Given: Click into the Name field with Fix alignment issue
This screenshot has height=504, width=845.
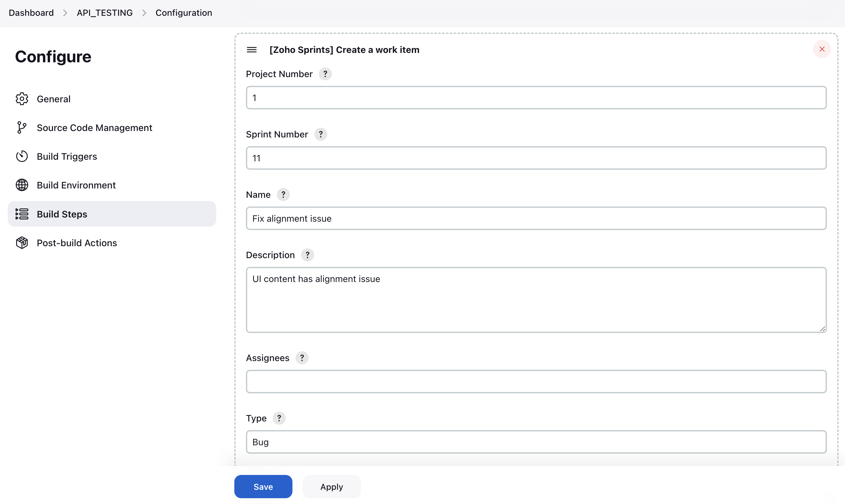Looking at the screenshot, I should click(x=536, y=218).
